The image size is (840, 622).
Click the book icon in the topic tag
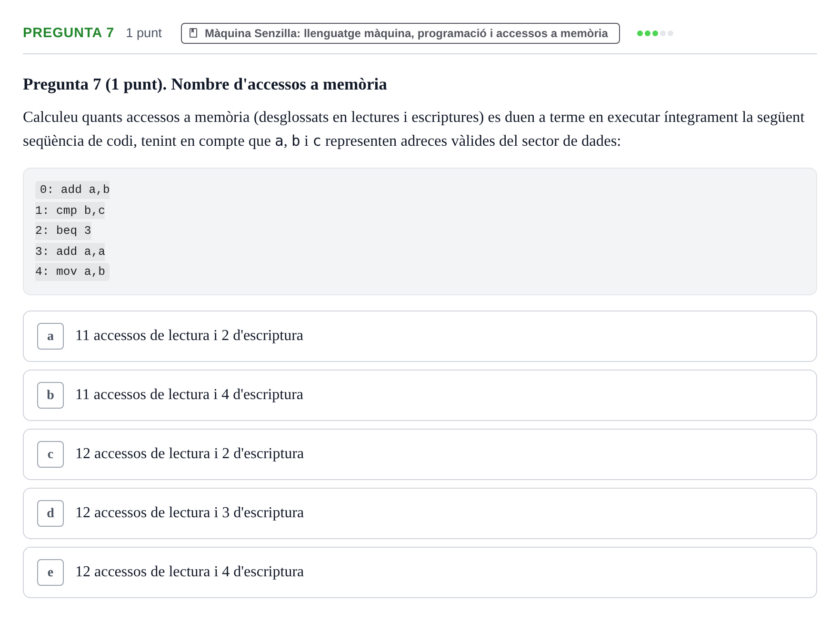(x=193, y=33)
